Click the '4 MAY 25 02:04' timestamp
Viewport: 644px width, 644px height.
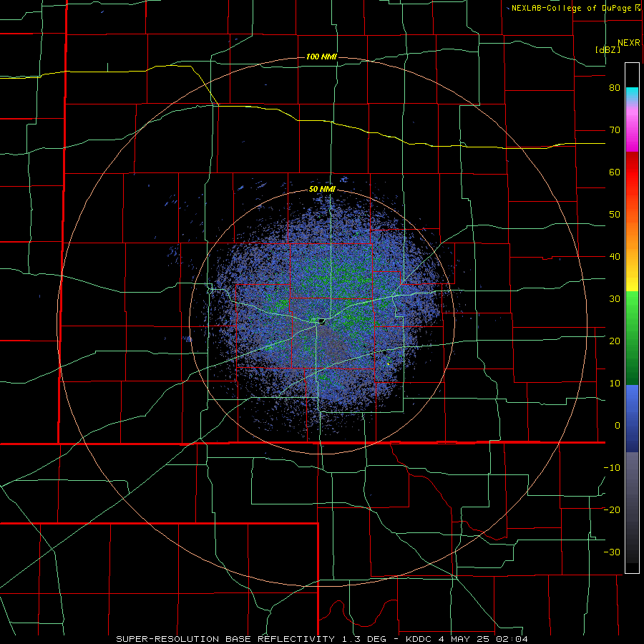[x=484, y=639]
